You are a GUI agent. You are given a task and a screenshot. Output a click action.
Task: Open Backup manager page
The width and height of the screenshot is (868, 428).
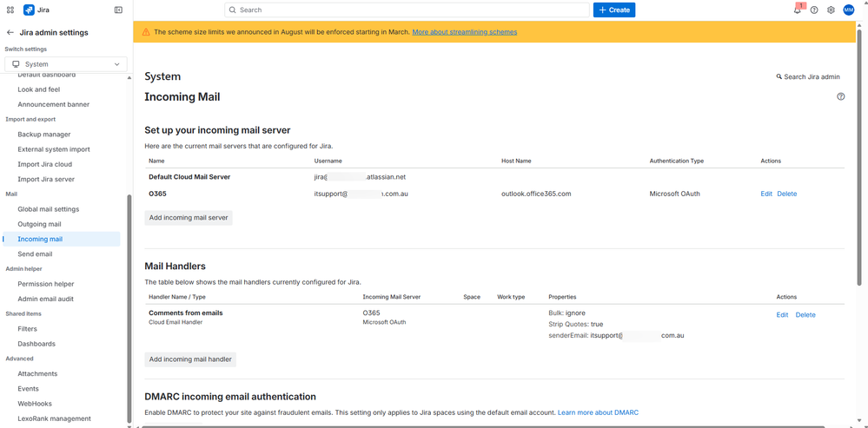tap(43, 134)
